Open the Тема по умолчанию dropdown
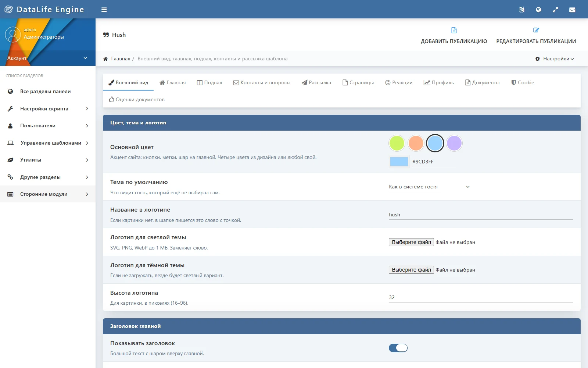The image size is (588, 368). (429, 187)
